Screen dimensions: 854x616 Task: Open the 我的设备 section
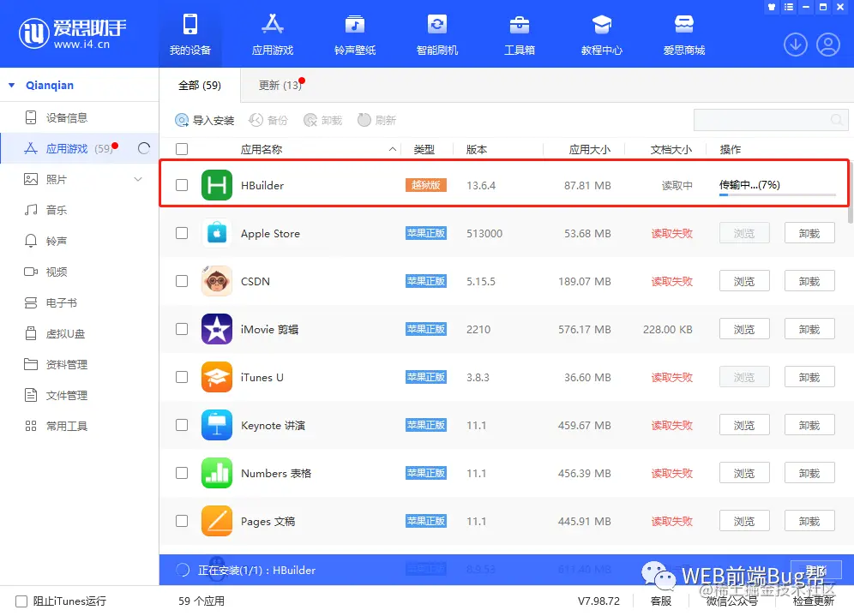pyautogui.click(x=190, y=35)
